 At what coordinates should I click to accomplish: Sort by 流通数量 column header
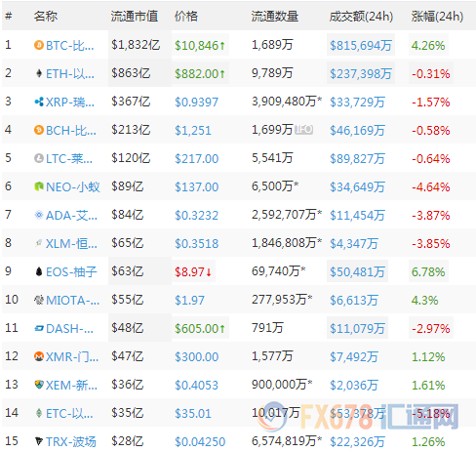point(275,16)
